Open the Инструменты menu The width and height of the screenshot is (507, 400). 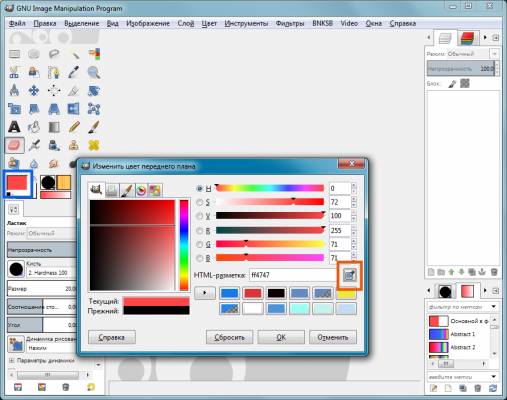246,23
